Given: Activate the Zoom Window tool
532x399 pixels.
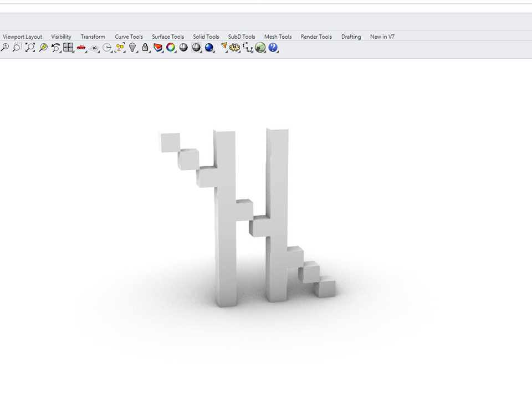Looking at the screenshot, I should [x=17, y=48].
